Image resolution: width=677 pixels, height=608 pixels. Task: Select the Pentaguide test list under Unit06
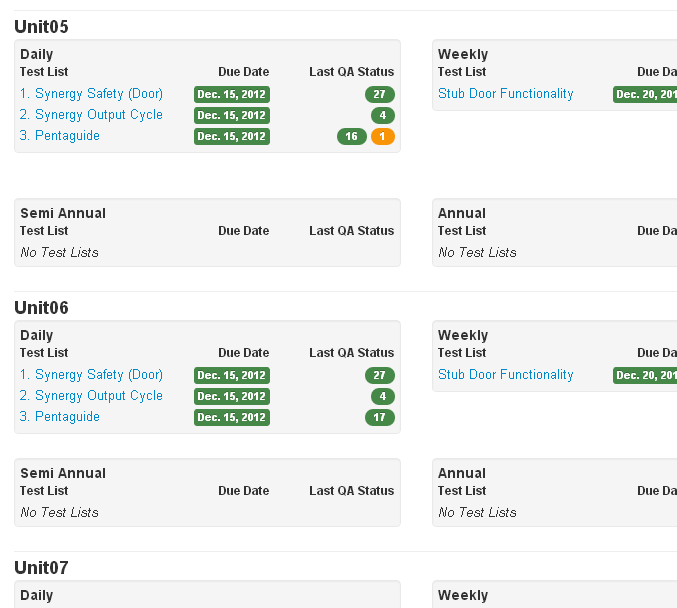pyautogui.click(x=67, y=417)
